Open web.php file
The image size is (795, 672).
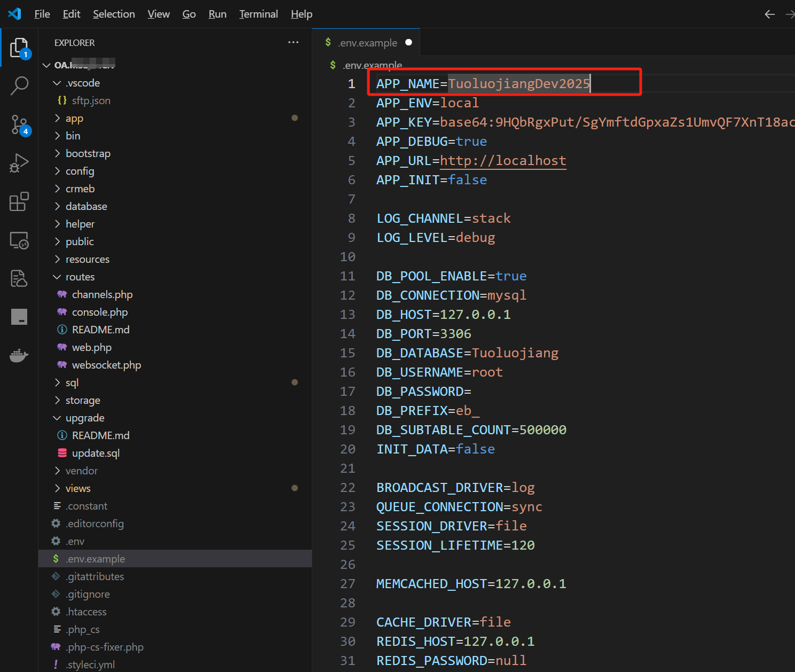click(x=175, y=347)
